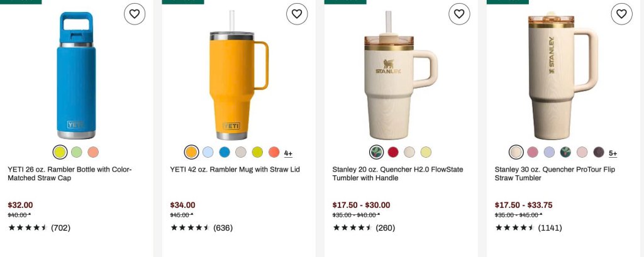
Task: Open YETI 42 oz. Rambler Mug title link
Action: [235, 170]
